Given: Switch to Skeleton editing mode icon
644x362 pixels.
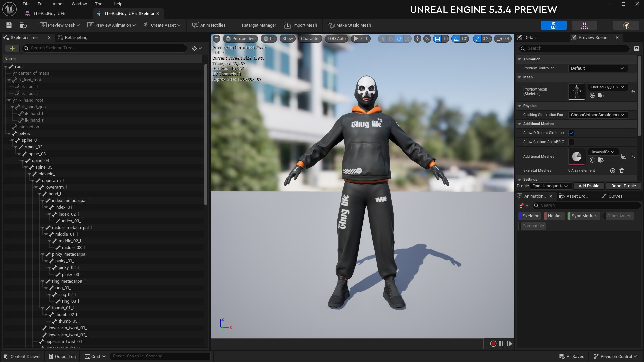Looking at the screenshot, I should (553, 25).
